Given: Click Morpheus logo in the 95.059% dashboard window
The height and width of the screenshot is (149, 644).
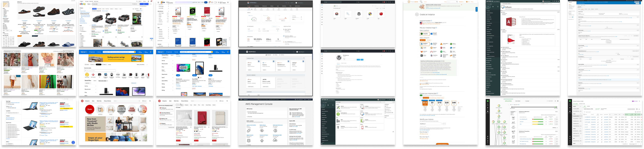Looking at the screenshot, I should (x=252, y=3).
